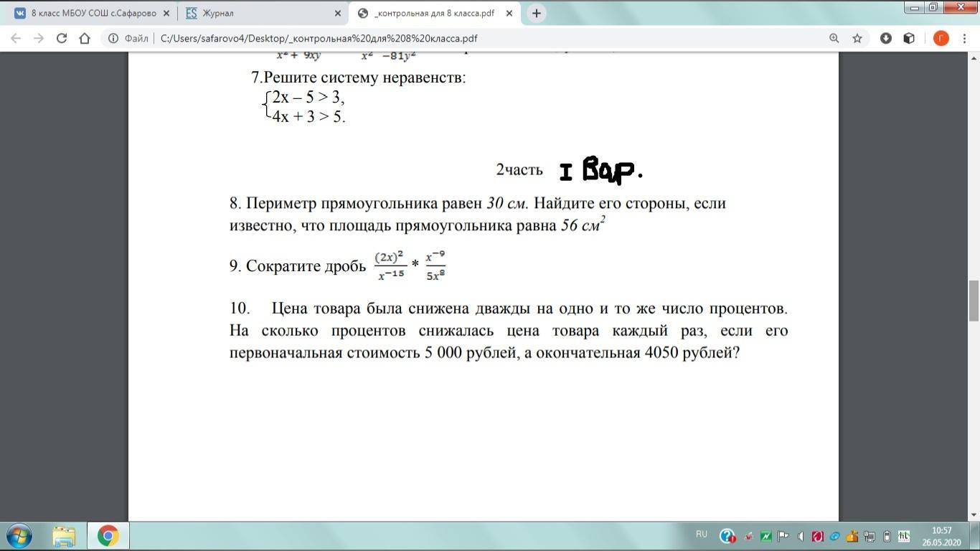Open the Chrome profile avatar
The width and height of the screenshot is (980, 551).
click(941, 39)
